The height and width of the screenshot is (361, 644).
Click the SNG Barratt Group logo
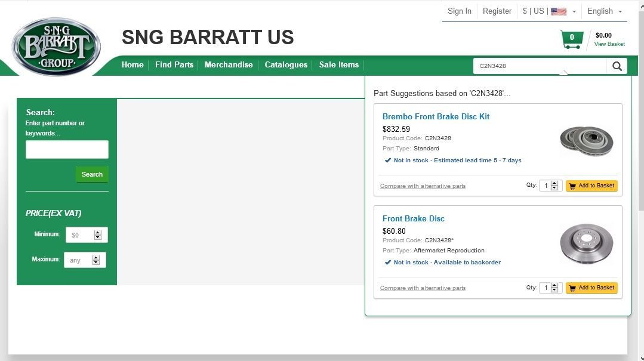[x=56, y=47]
